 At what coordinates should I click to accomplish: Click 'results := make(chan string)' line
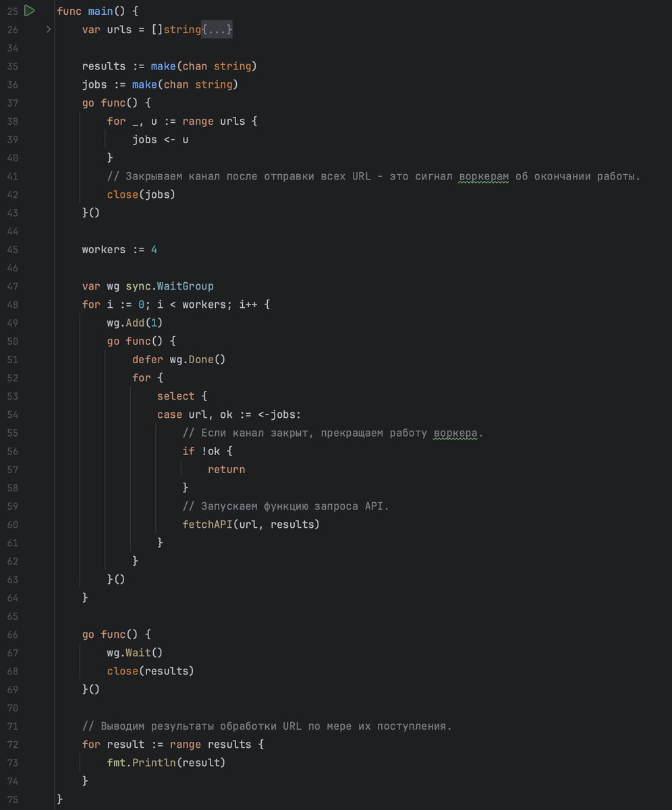click(169, 66)
